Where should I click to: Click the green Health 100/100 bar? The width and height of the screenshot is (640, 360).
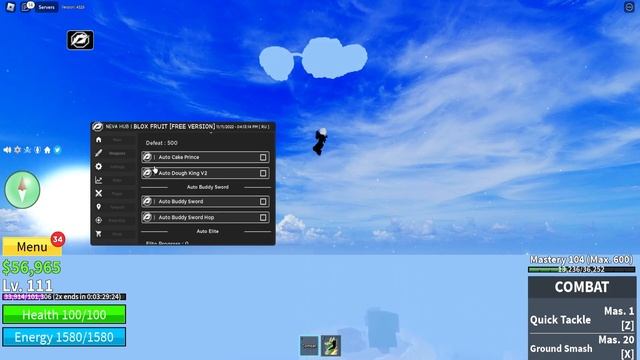click(64, 315)
